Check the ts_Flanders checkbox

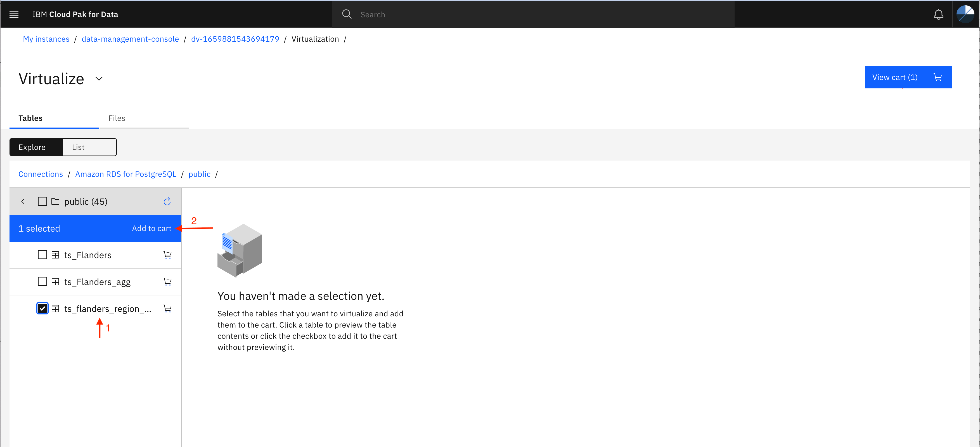point(42,255)
